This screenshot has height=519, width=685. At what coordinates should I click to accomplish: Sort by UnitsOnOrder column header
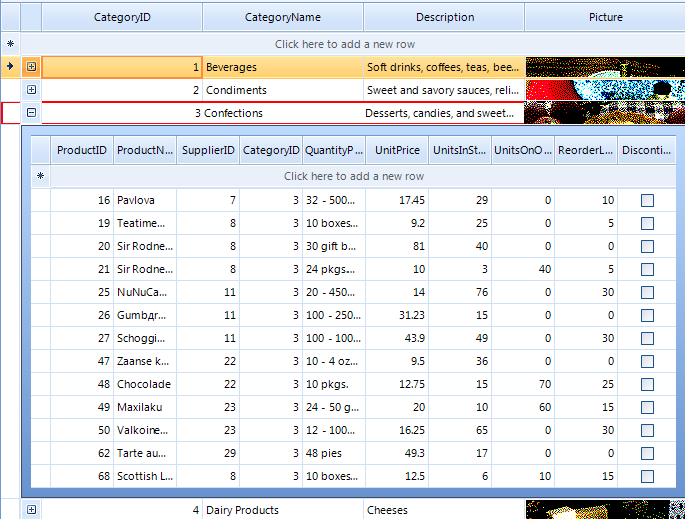click(523, 150)
